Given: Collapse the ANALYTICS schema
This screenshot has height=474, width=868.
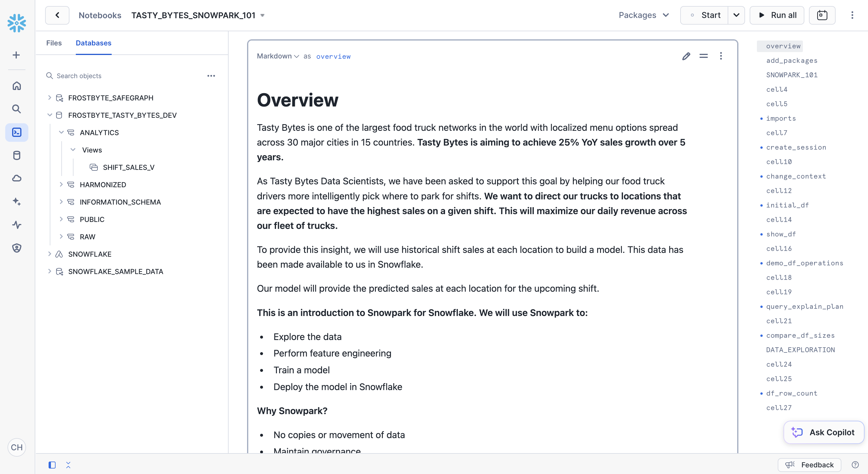Looking at the screenshot, I should click(x=61, y=133).
